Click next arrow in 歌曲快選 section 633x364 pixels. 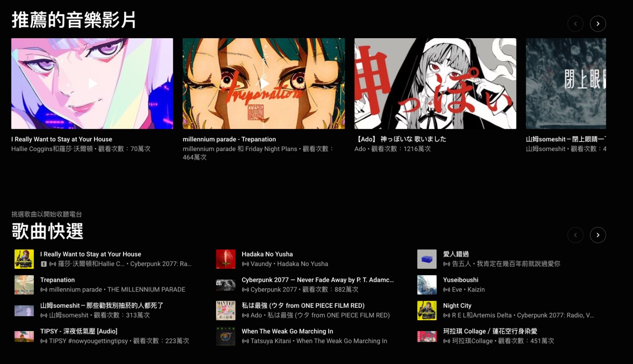[598, 235]
